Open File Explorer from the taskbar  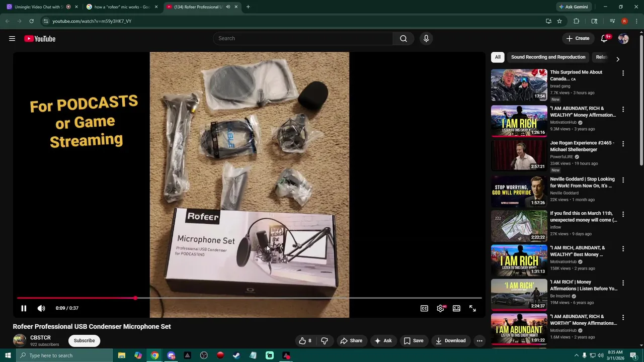(x=122, y=355)
